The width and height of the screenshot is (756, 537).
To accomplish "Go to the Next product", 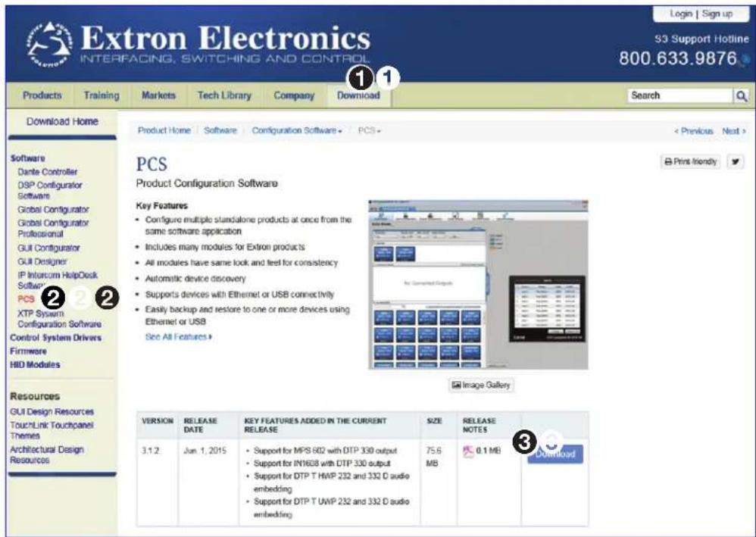I will pyautogui.click(x=734, y=131).
